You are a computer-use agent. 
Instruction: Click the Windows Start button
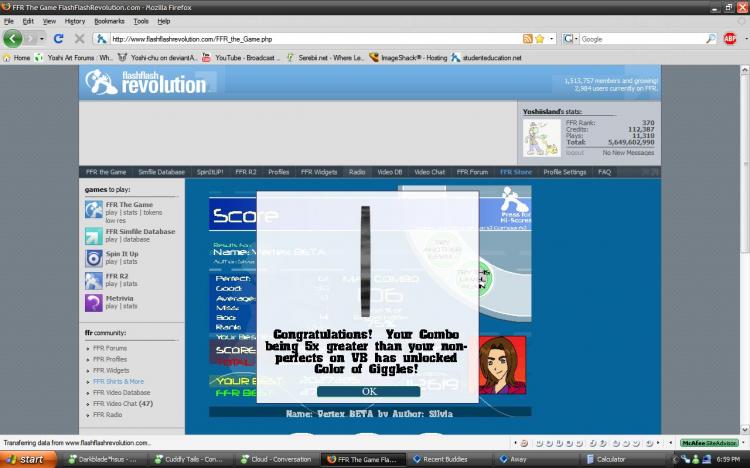point(28,459)
